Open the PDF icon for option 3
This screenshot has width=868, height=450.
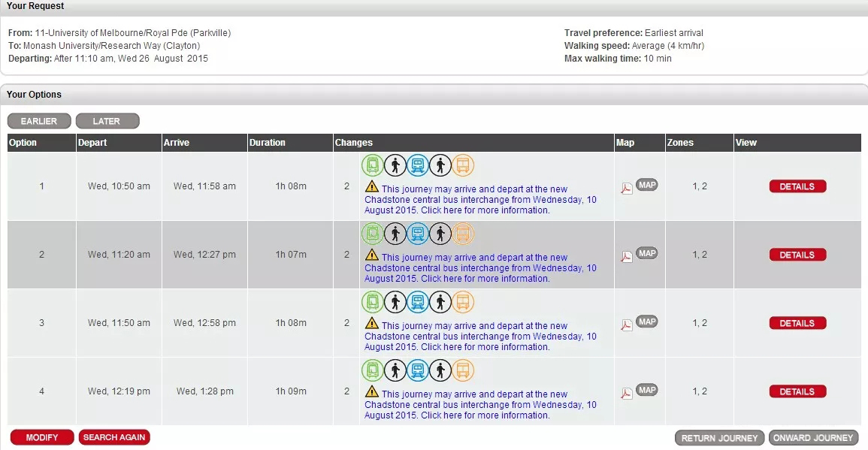coord(626,325)
